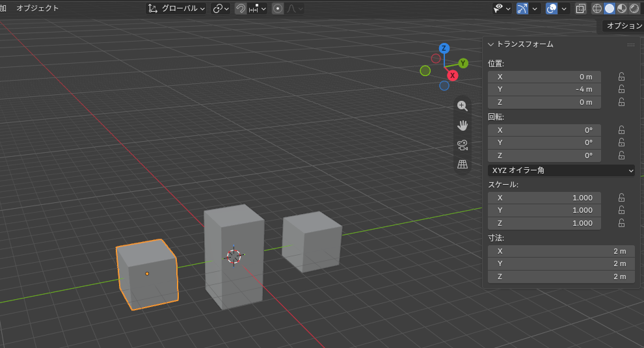This screenshot has width=644, height=348.
Task: Click the 3D cursor at the origin
Action: [234, 256]
